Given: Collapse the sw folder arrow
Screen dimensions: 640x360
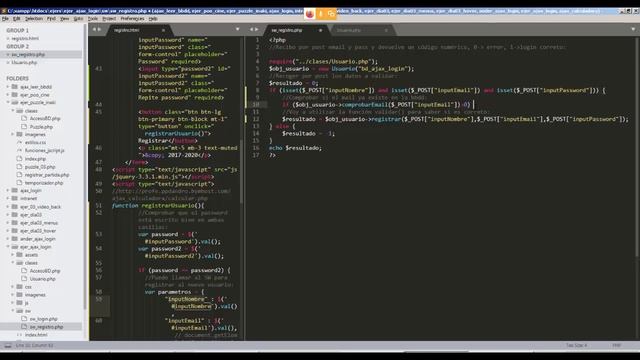Looking at the screenshot, I should point(13,311).
